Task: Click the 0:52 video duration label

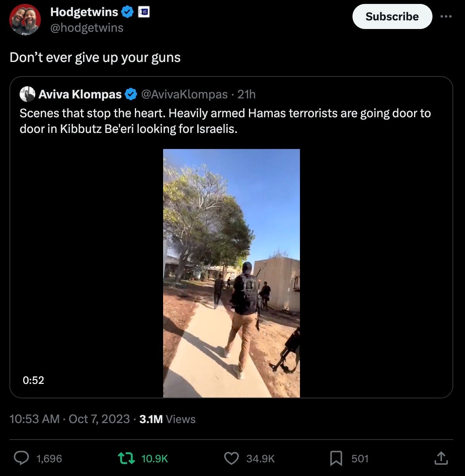Action: [33, 380]
